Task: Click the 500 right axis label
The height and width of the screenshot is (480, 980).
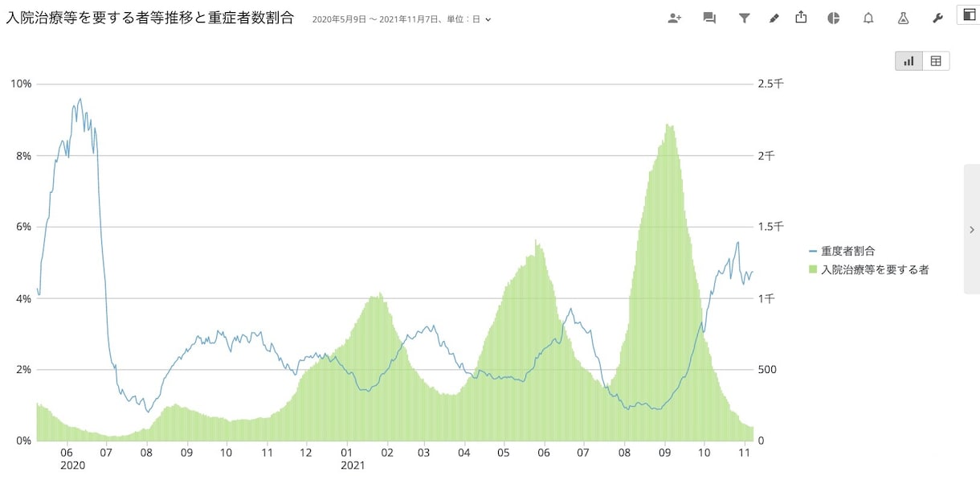Action: tap(768, 370)
